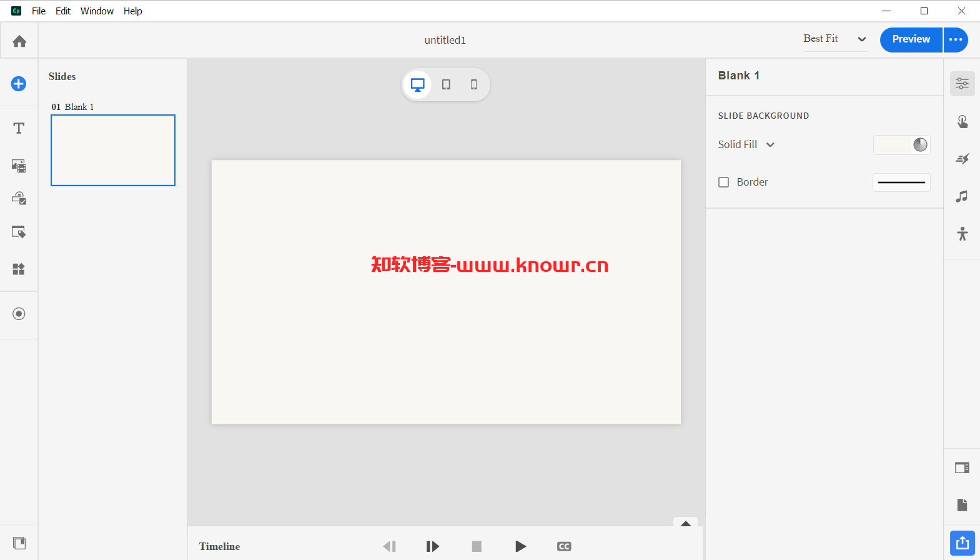Click the Timeline label
The width and height of the screenshot is (980, 560).
(x=220, y=546)
